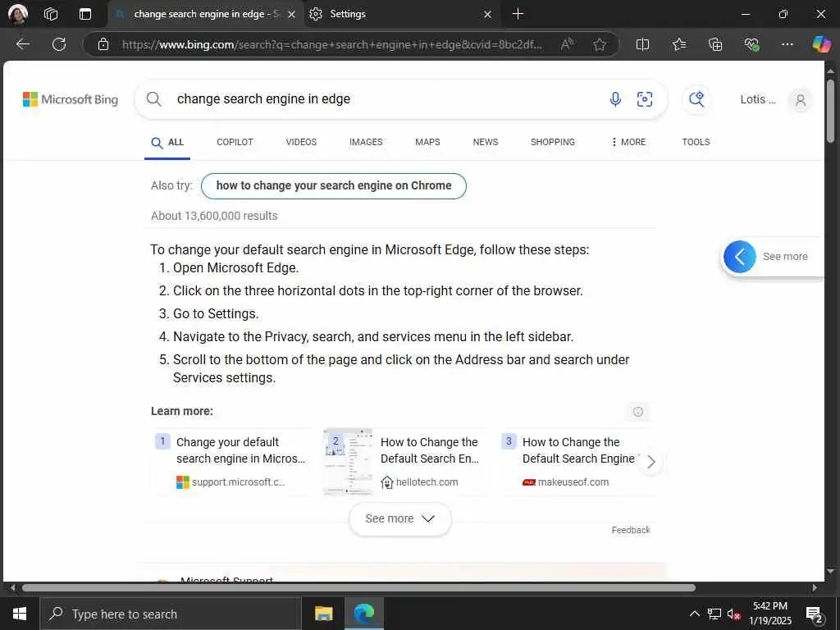
Task: Focus the Edge address bar URL
Action: click(332, 44)
